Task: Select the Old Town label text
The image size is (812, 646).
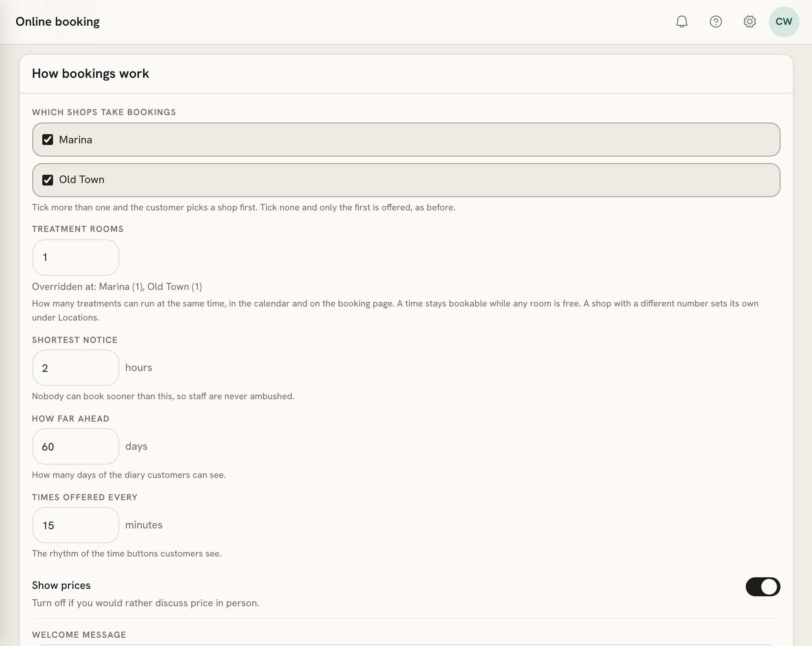Action: tap(82, 180)
